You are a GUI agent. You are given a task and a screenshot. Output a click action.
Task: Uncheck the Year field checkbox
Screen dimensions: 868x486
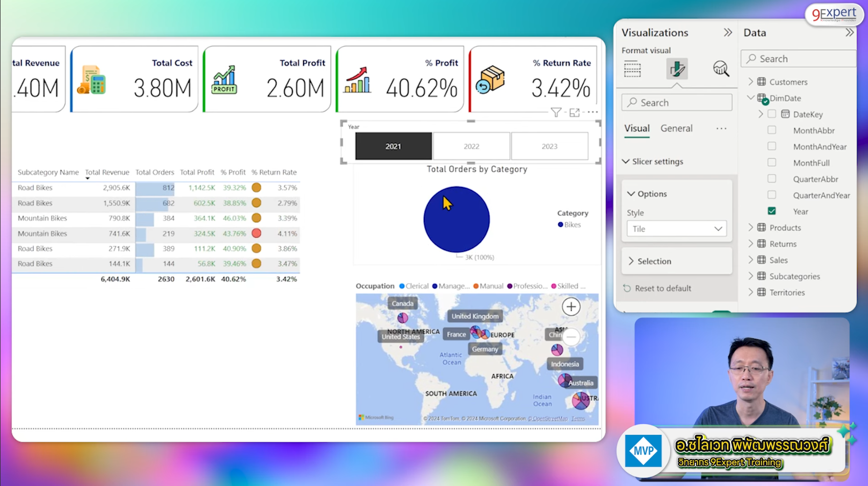[771, 211]
